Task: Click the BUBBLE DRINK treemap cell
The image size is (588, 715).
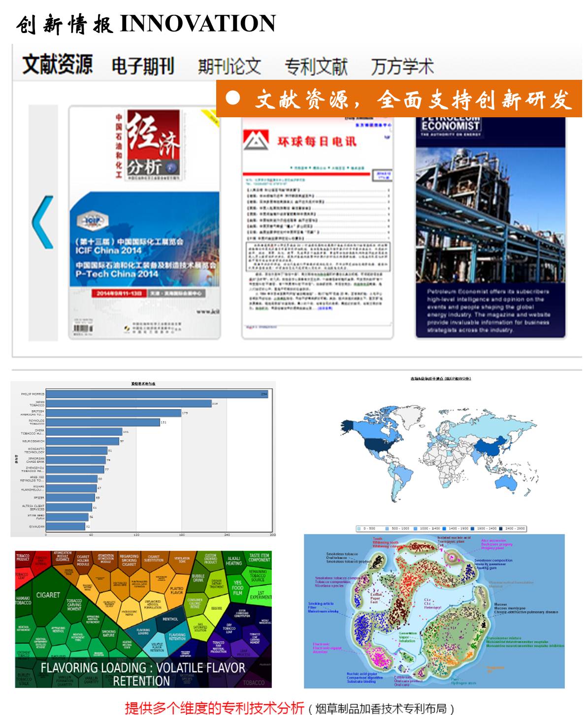Action: pos(198,578)
